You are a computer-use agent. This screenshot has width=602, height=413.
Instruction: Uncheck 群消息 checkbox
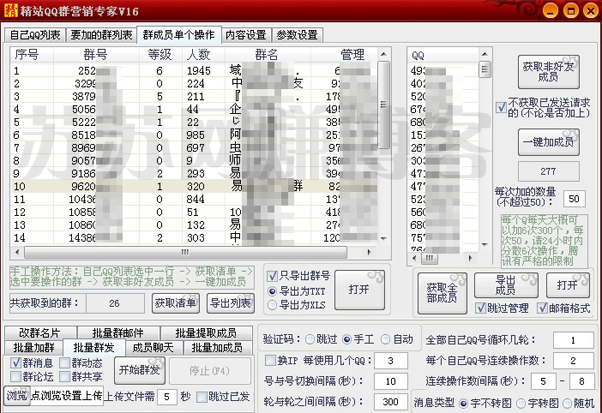click(x=16, y=363)
